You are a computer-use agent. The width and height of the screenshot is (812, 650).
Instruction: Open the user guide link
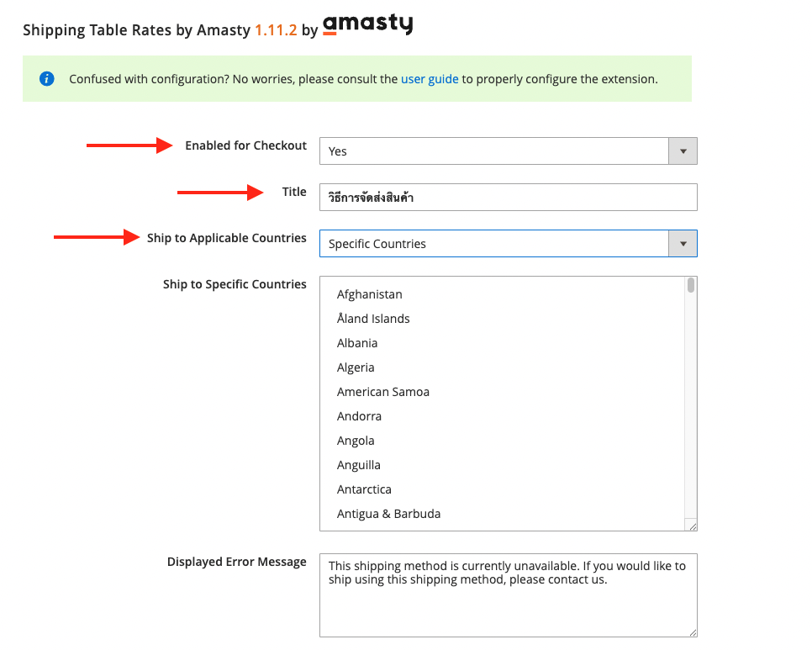[430, 79]
